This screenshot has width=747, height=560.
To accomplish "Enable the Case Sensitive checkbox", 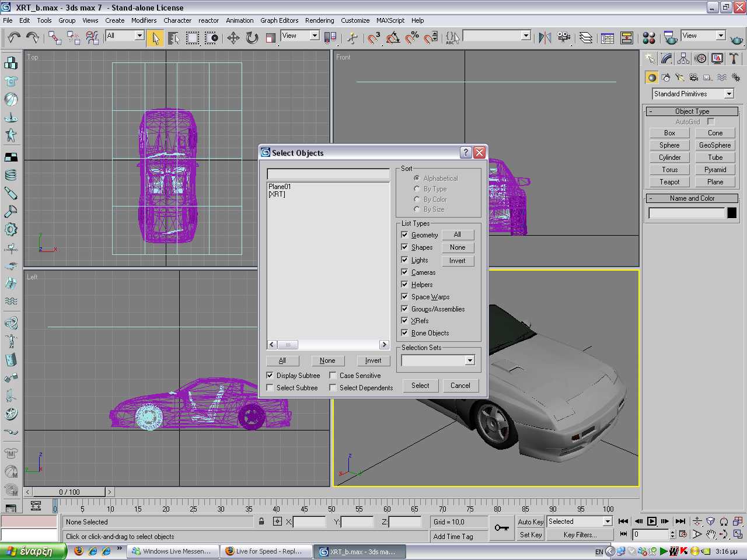I will tap(333, 376).
